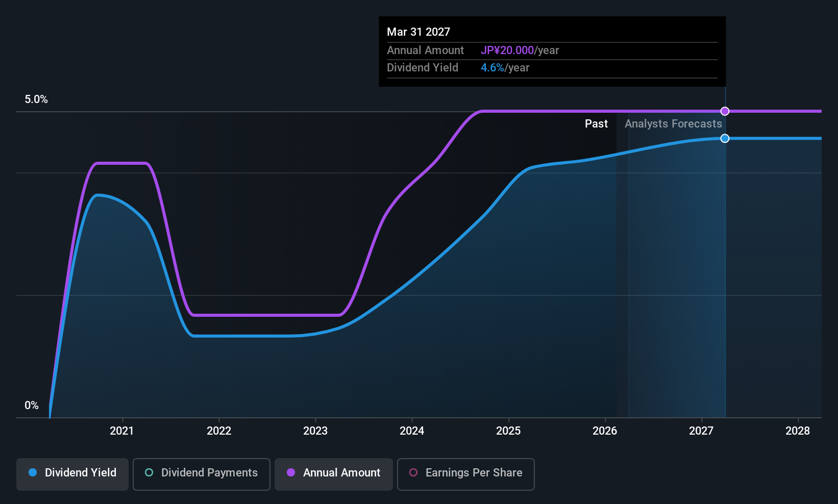838x504 pixels.
Task: Click the tooltip's Dividend Yield label
Action: (423, 68)
